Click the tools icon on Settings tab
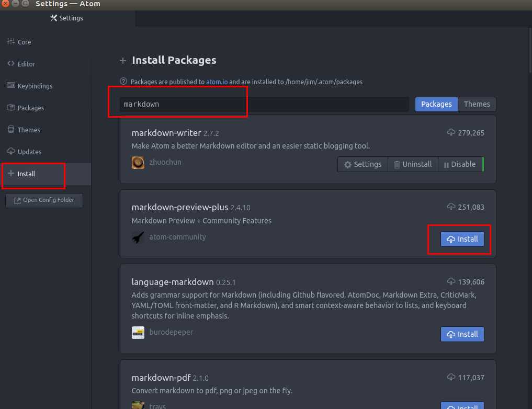 pos(53,18)
